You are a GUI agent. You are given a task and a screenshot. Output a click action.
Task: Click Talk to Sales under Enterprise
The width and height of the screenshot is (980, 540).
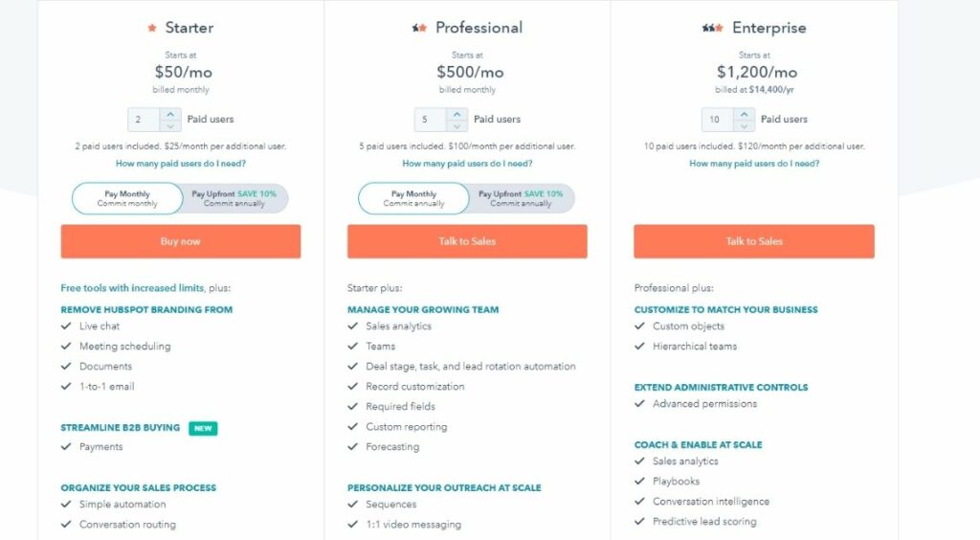754,241
